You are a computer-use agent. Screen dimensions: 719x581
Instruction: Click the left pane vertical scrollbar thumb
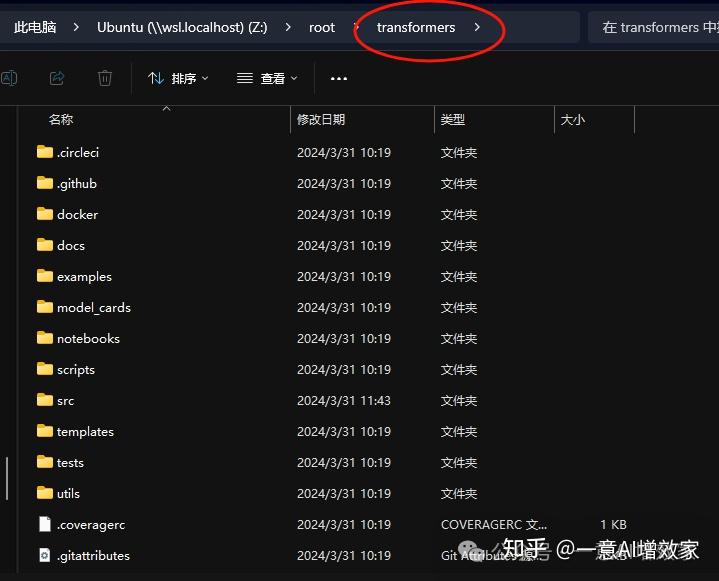click(7, 478)
